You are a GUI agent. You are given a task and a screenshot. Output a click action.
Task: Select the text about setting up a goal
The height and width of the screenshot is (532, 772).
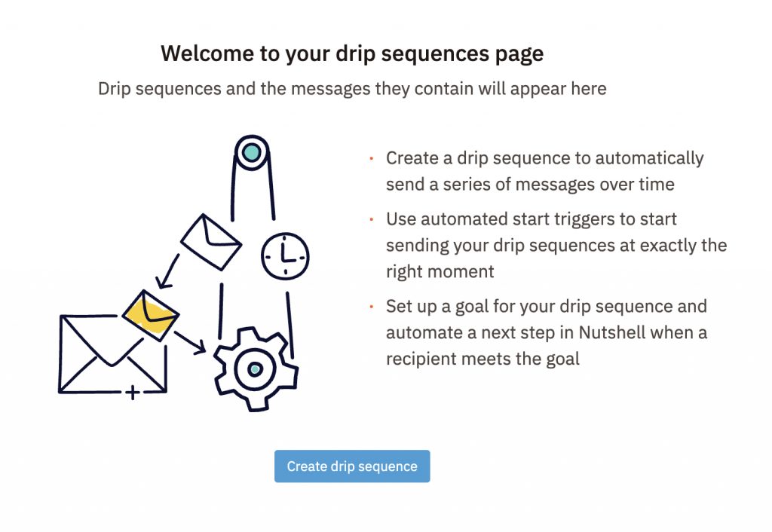[547, 332]
